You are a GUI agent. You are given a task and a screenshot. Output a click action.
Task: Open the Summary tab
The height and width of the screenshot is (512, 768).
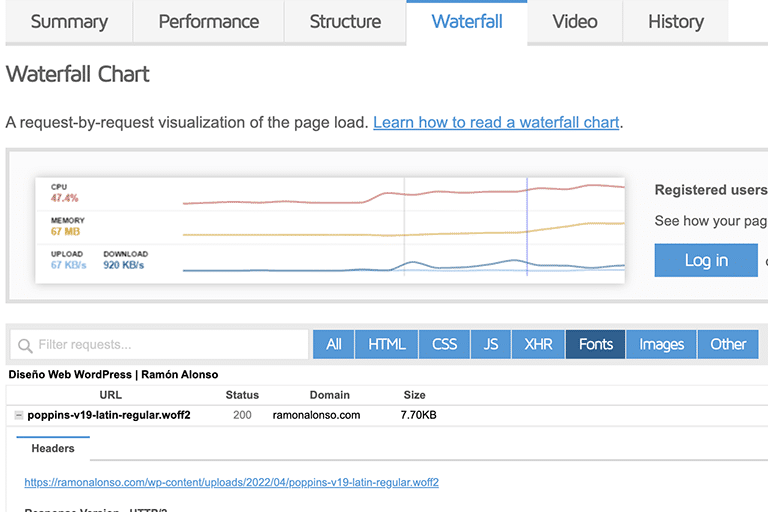pyautogui.click(x=69, y=22)
